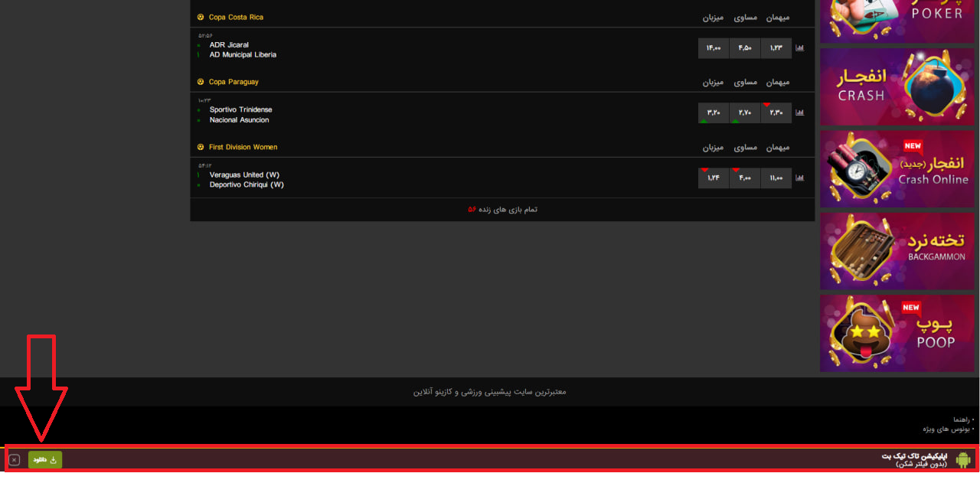This screenshot has height=496, width=980.
Task: Click the Copa Costa Rica soccer ball icon
Action: [x=201, y=17]
